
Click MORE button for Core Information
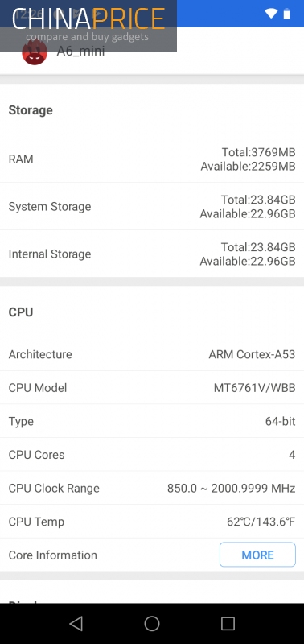[257, 555]
